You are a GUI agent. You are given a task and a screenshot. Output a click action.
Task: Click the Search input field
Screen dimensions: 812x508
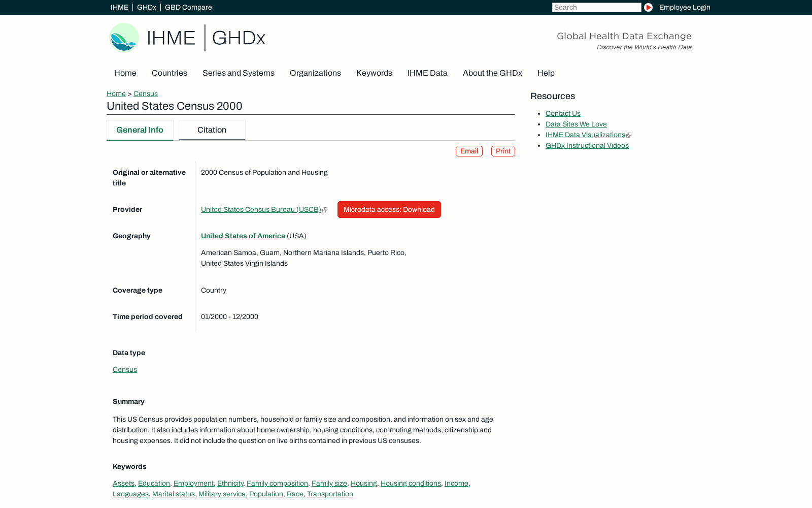[597, 7]
